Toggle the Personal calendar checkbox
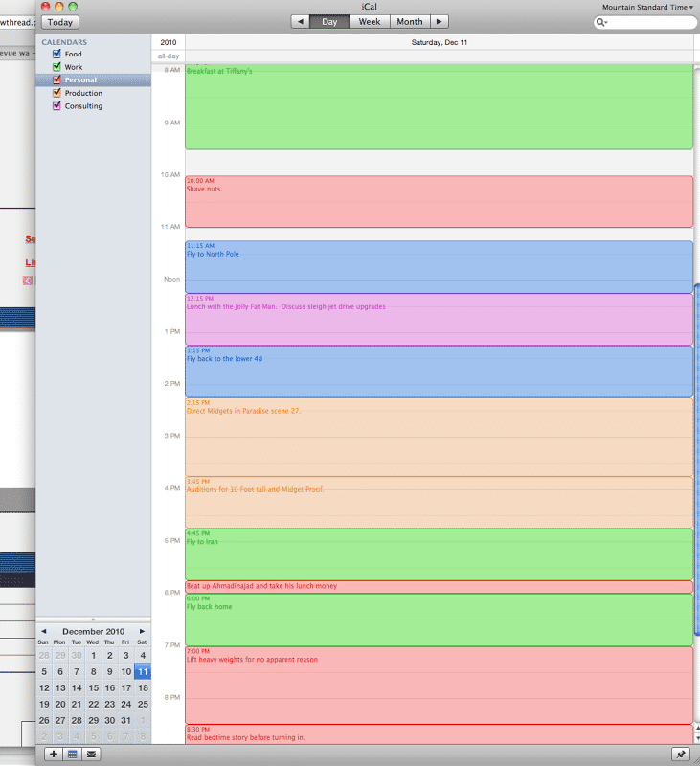The image size is (700, 766). [56, 79]
